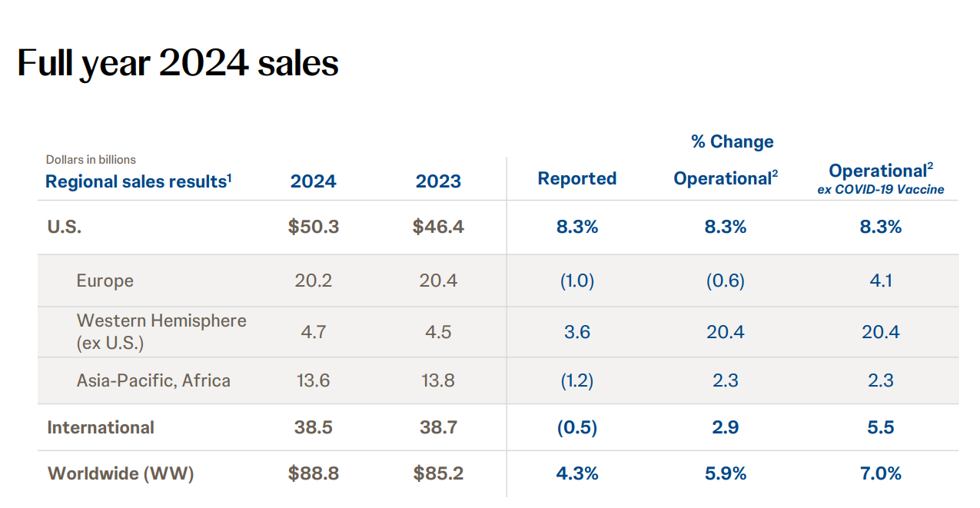980x508 pixels.
Task: Click the U.S. 2024 sales value $50.3
Action: click(x=313, y=227)
